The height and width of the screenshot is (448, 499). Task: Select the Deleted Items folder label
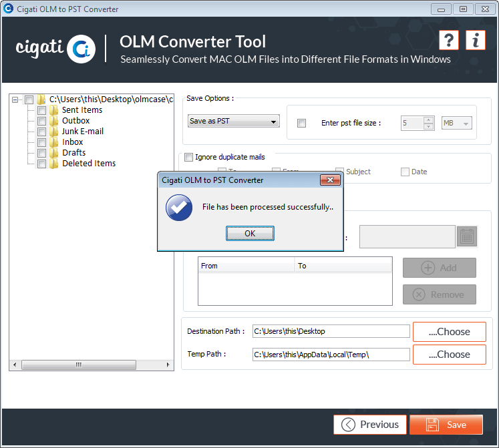tap(89, 164)
